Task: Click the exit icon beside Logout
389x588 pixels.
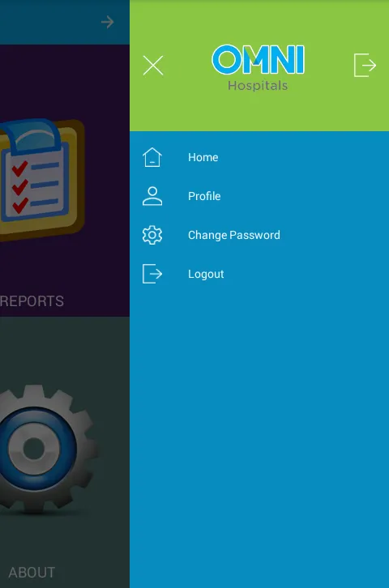Action: [x=152, y=274]
